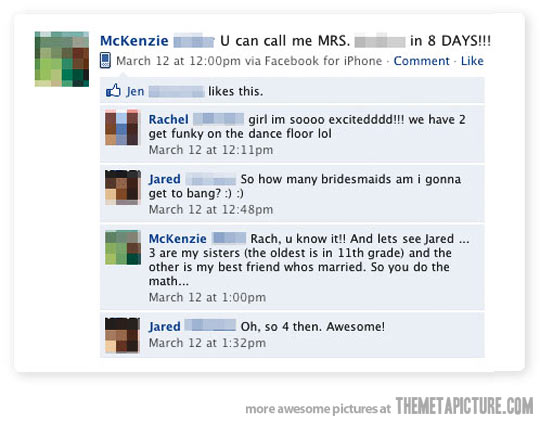This screenshot has height=425, width=540.
Task: Click the timestamp March 12 at 1:32pm
Action: coord(207,343)
